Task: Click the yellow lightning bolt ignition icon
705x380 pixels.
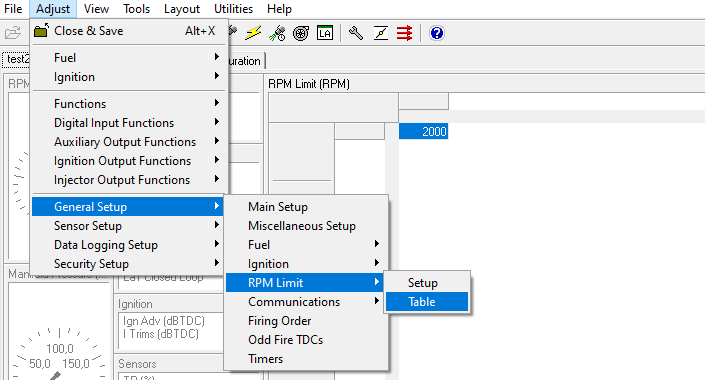Action: point(253,33)
